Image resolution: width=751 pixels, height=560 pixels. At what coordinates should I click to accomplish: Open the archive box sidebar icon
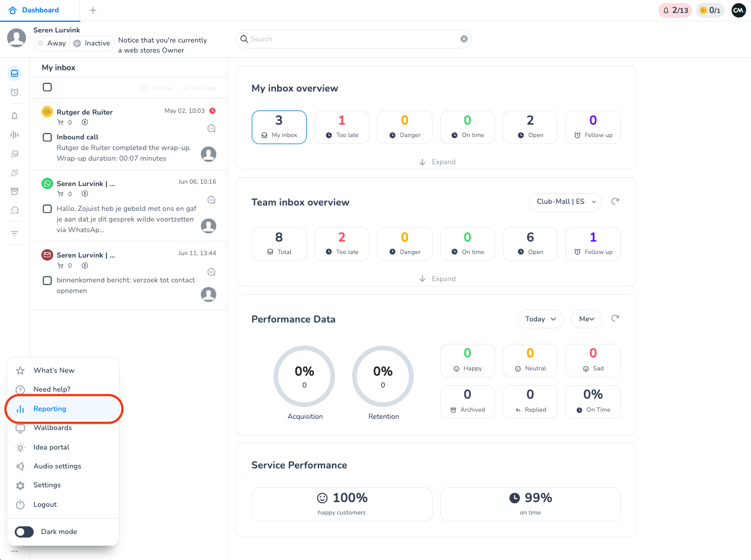(15, 191)
